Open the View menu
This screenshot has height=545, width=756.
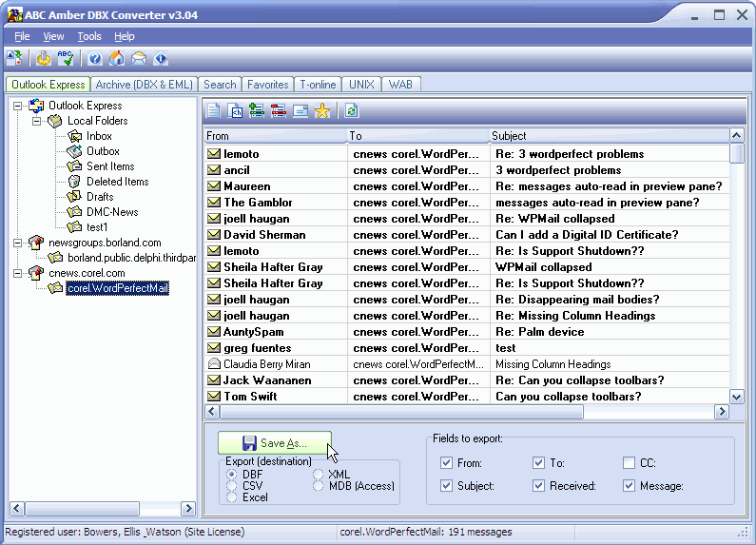(53, 36)
